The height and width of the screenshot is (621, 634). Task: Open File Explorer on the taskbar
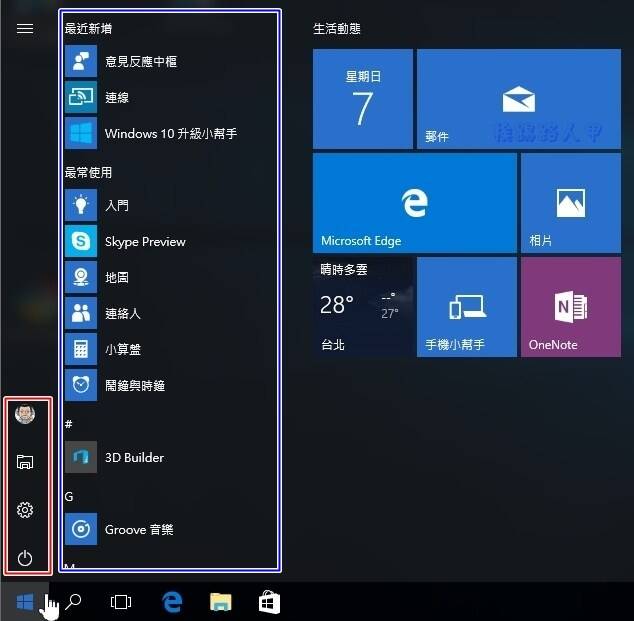tap(221, 602)
